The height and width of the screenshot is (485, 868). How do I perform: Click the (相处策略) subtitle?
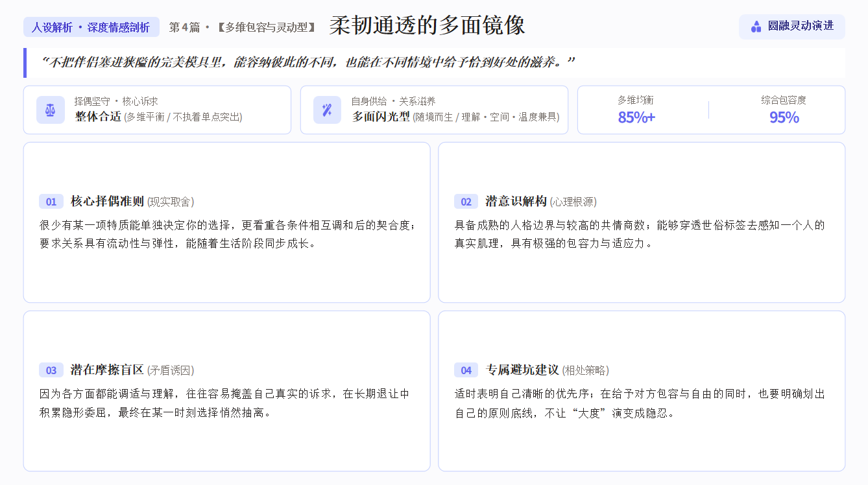pyautogui.click(x=586, y=370)
